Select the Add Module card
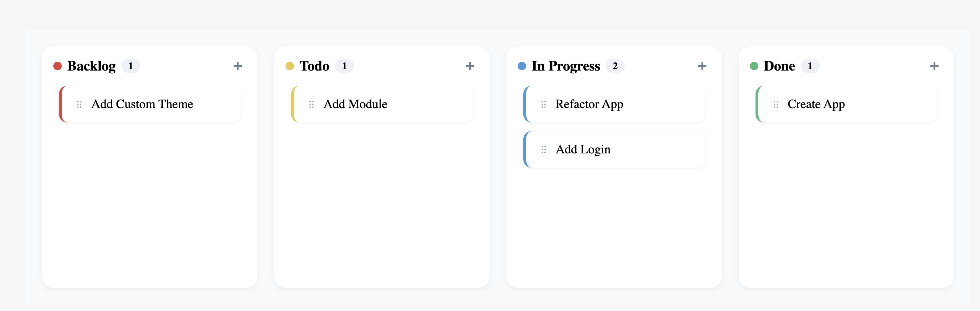The width and height of the screenshot is (980, 311). click(x=382, y=104)
